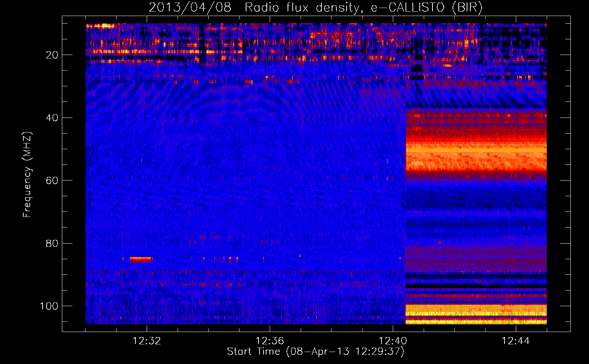Viewport: 589px width, 364px height.
Task: Click the 12:32 time tick label
Action: [147, 341]
